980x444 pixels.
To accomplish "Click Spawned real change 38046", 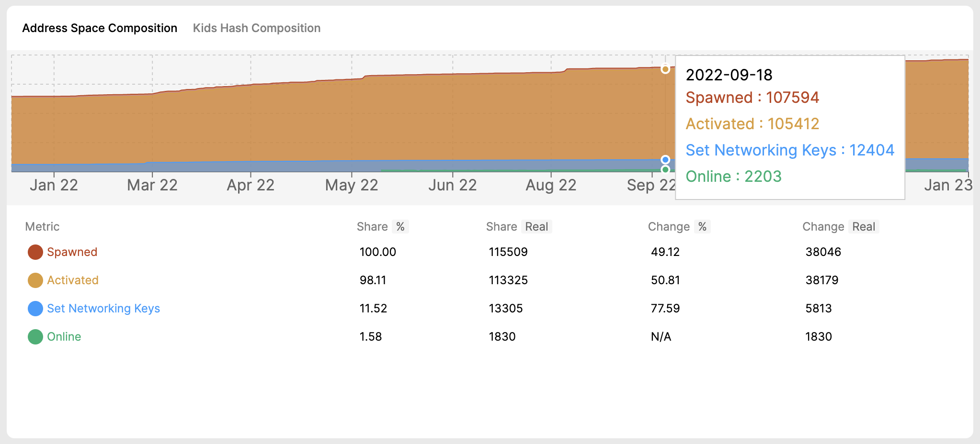I will point(823,252).
